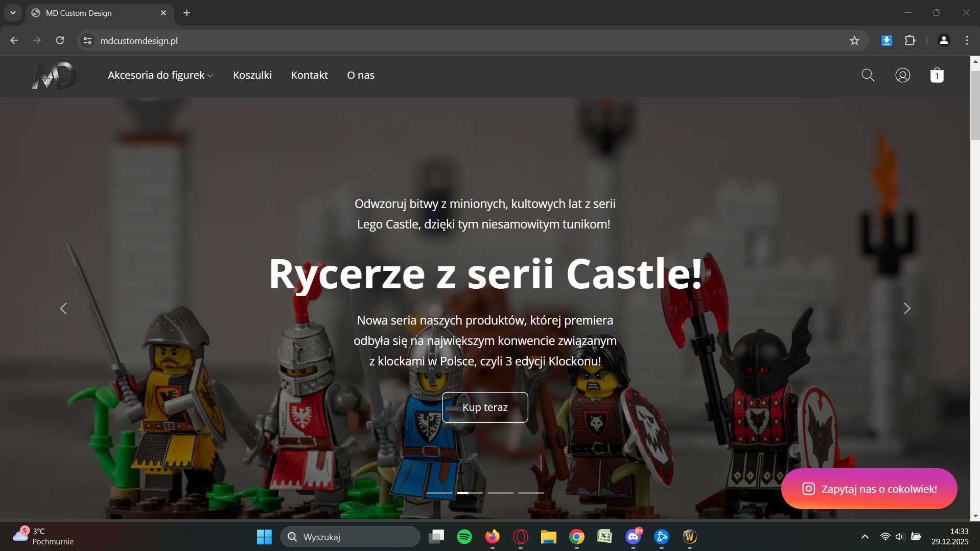The width and height of the screenshot is (980, 551).
Task: Open Battle.net from the taskbar
Action: (x=662, y=537)
